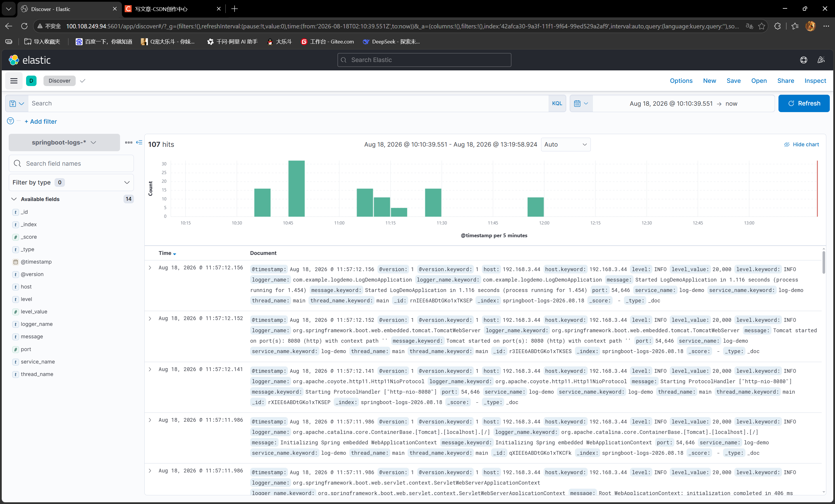
Task: Click New in the top menu
Action: click(x=709, y=81)
